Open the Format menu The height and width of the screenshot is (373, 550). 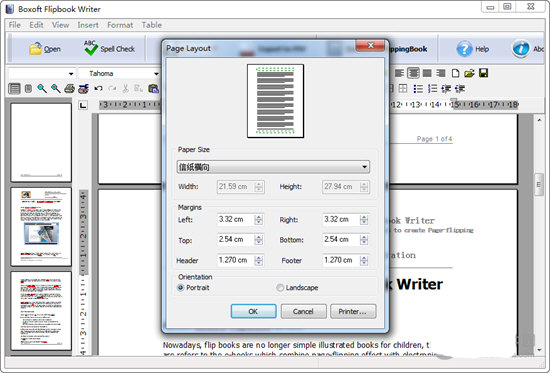[x=120, y=25]
